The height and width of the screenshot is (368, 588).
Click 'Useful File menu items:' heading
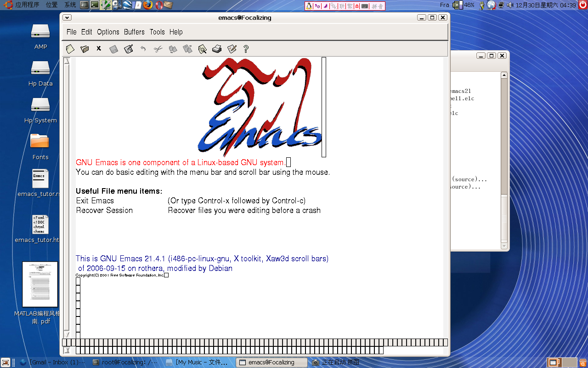(x=119, y=191)
